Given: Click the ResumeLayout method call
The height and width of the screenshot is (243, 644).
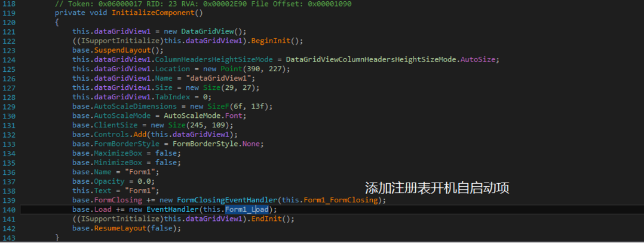Looking at the screenshot, I should point(120,229).
